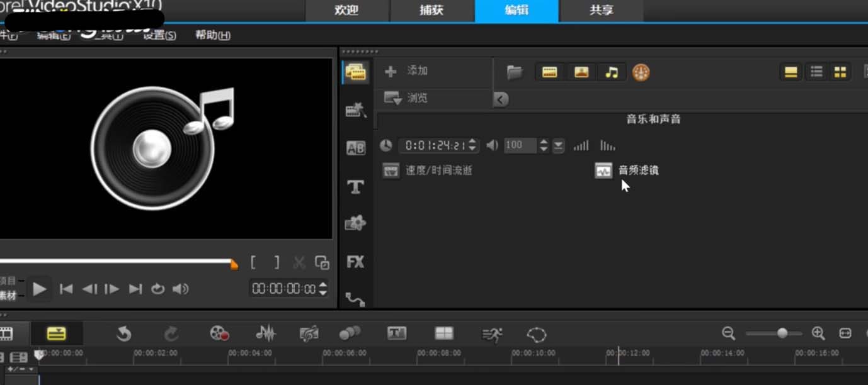This screenshot has width=868, height=385.
Task: Undo the last action
Action: 124,333
